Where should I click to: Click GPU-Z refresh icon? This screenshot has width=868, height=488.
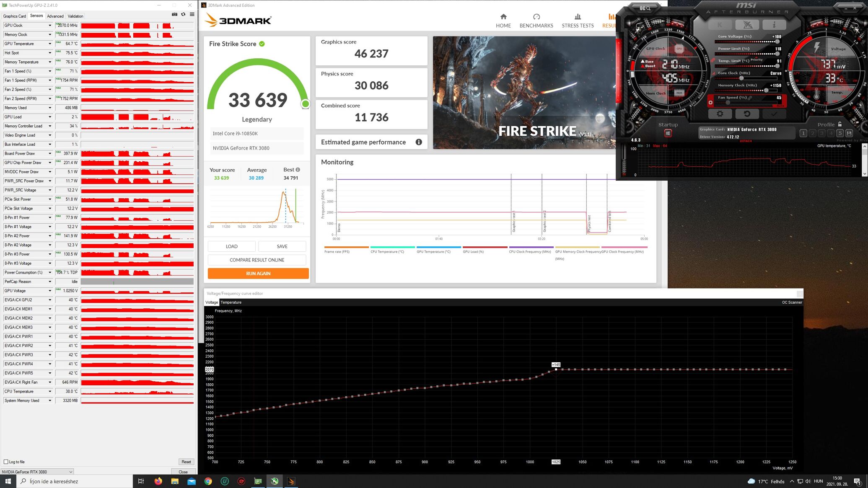[183, 15]
